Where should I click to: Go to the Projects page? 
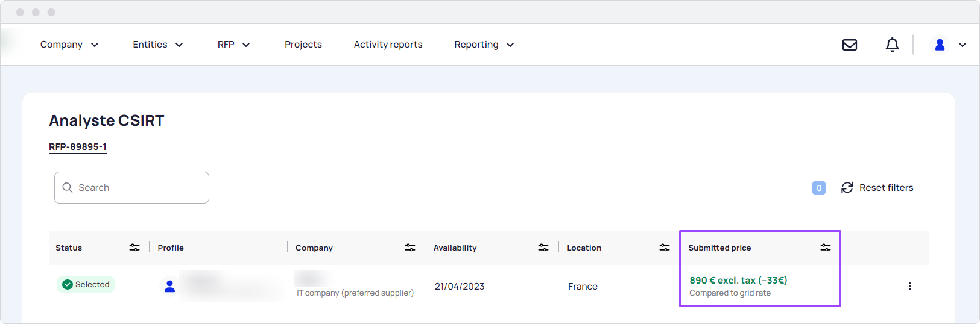[x=303, y=45]
